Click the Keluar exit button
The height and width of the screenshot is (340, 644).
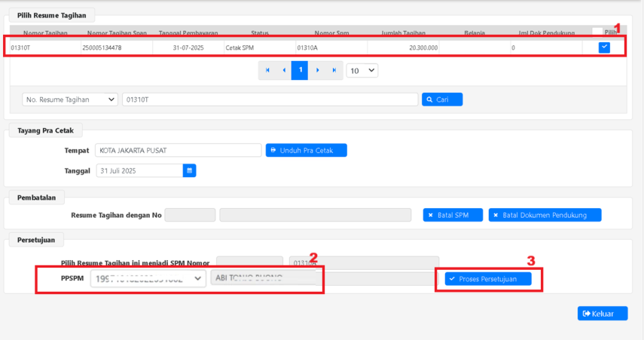click(602, 314)
